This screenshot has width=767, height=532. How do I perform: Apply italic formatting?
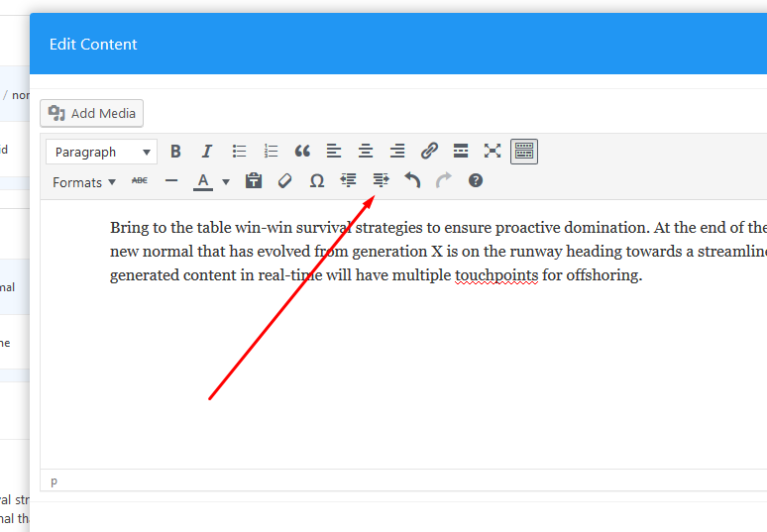click(x=206, y=152)
